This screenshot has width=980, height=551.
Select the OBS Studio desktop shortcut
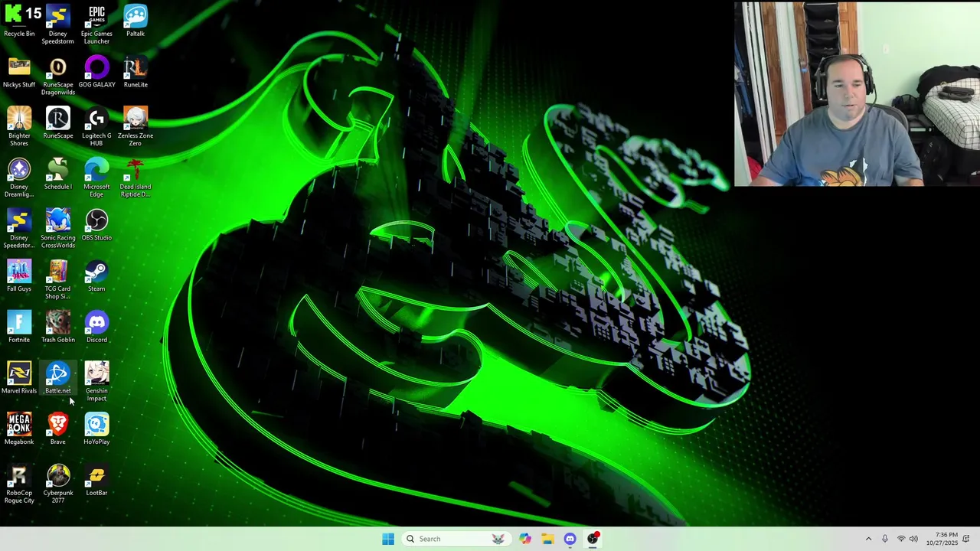click(96, 225)
